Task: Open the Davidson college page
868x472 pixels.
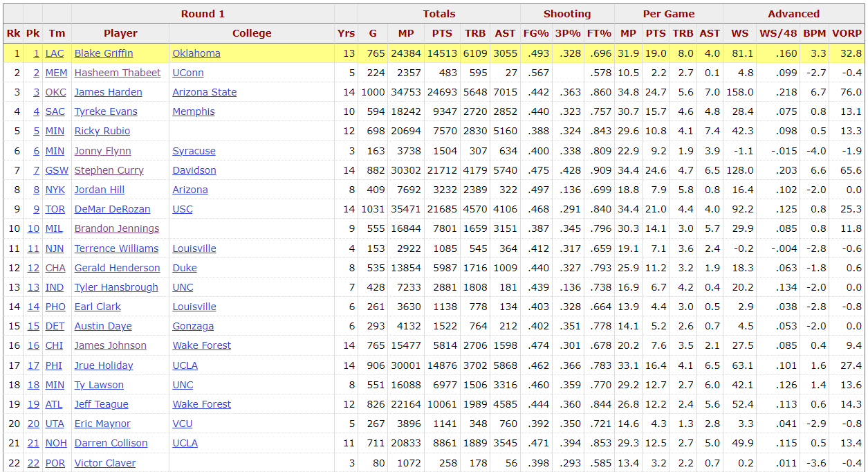Action: (x=194, y=170)
